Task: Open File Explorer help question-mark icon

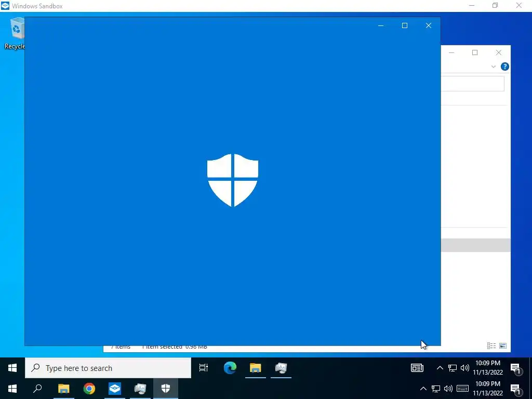Action: (x=505, y=66)
